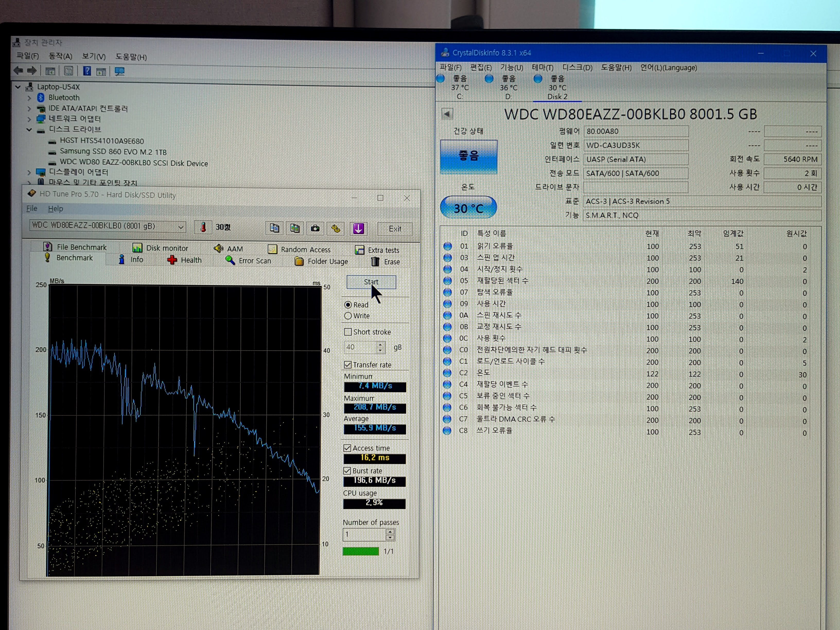
Task: Open the HD Tune drive selection dropdown
Action: [181, 227]
